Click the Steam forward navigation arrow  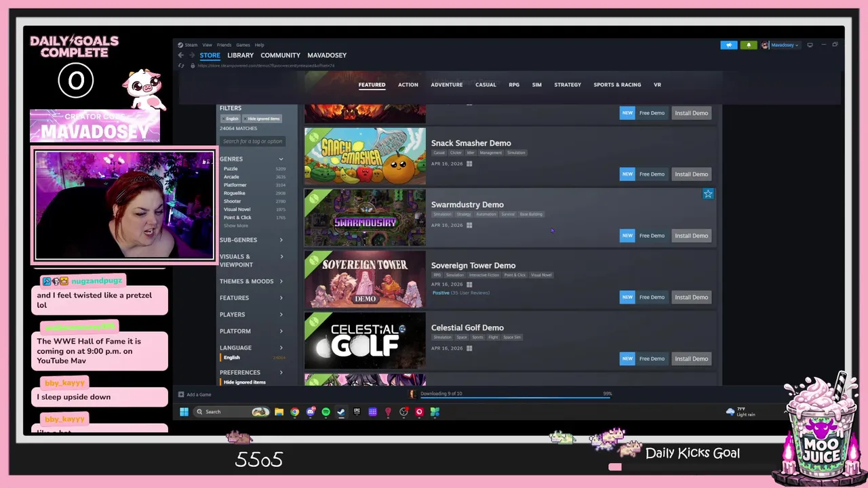click(x=192, y=56)
